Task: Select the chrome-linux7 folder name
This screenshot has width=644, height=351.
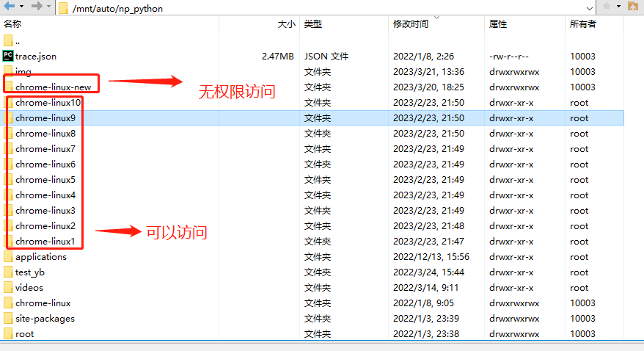Action: tap(45, 149)
